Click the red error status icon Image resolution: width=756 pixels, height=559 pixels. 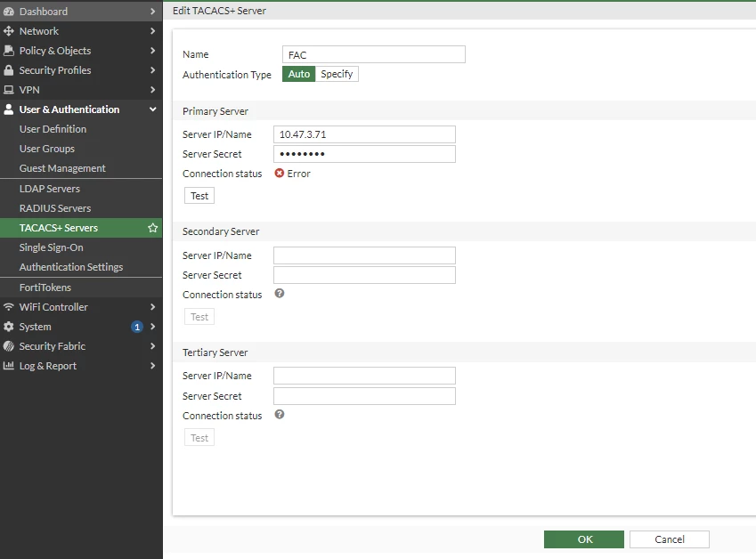click(280, 173)
